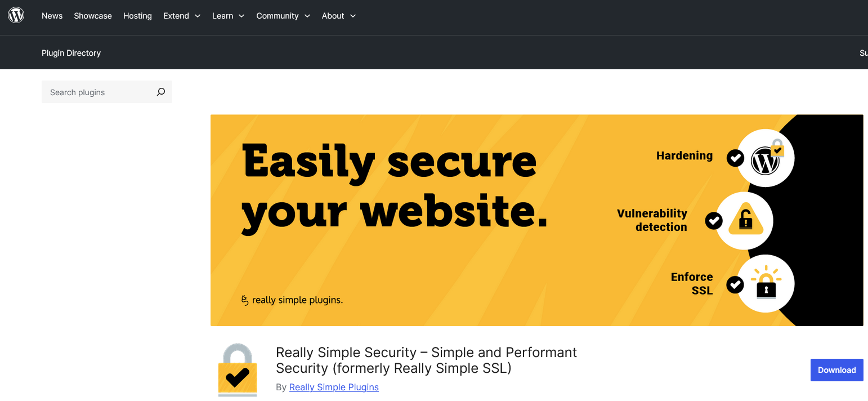This screenshot has width=868, height=401.
Task: Expand the Learn dropdown menu
Action: click(x=228, y=16)
